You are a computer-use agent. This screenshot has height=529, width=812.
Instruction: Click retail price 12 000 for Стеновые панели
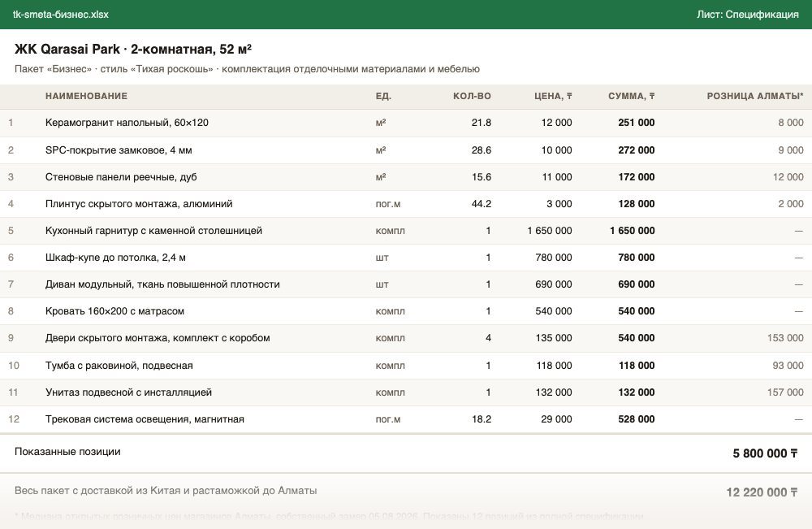point(788,177)
